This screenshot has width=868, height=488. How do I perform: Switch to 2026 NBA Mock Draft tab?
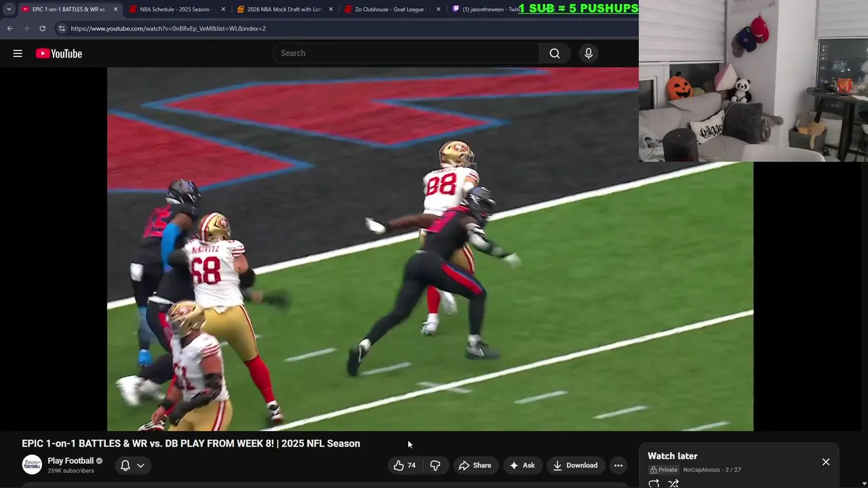[283, 9]
